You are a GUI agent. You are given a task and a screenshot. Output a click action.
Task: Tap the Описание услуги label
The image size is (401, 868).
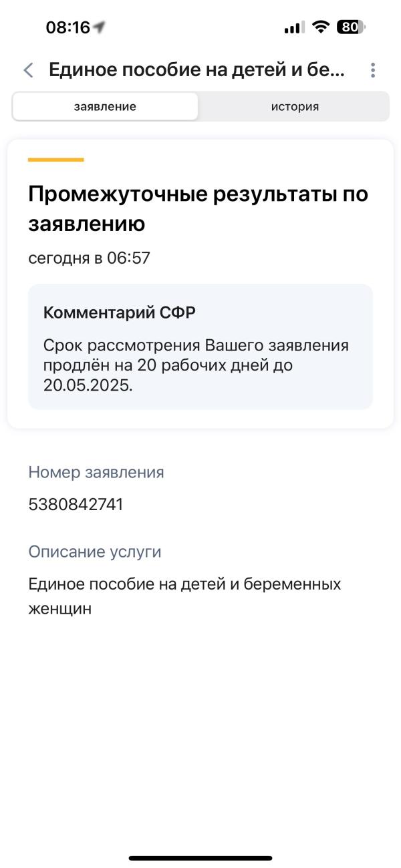(x=95, y=552)
